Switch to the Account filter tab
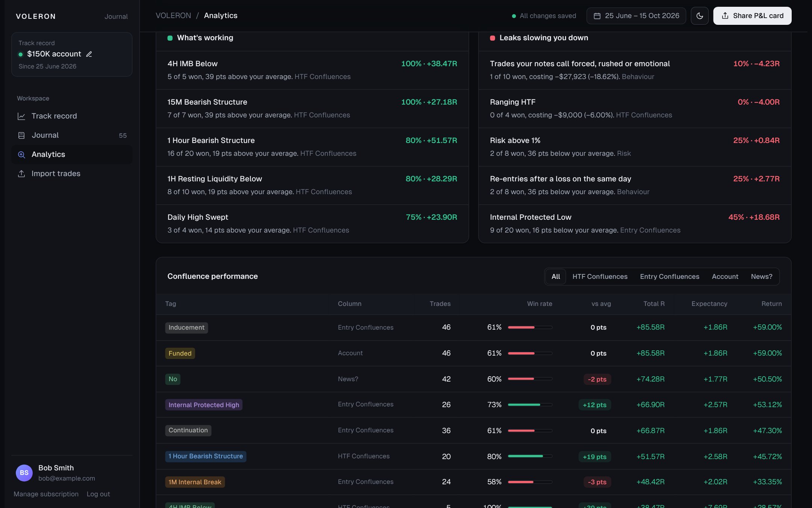 tap(725, 277)
